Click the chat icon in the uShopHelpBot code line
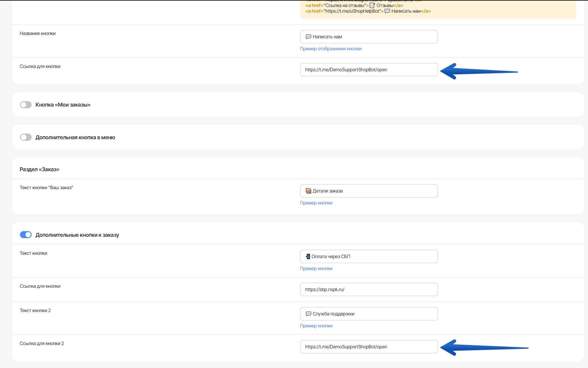The height and width of the screenshot is (368, 588). pos(387,11)
